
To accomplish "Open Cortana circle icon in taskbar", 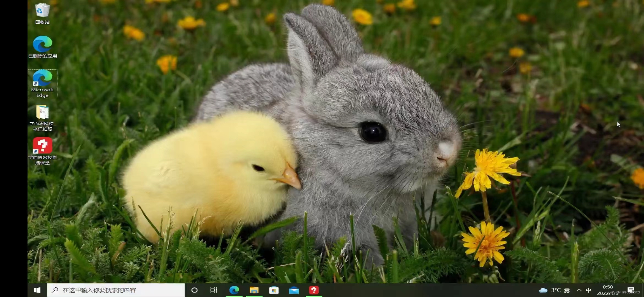I will [194, 290].
